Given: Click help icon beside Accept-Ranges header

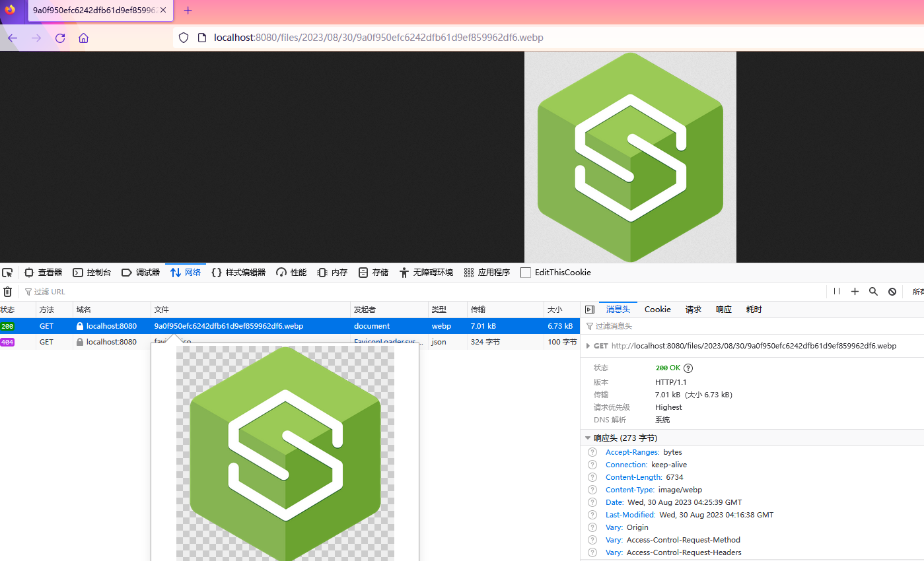Looking at the screenshot, I should (592, 453).
